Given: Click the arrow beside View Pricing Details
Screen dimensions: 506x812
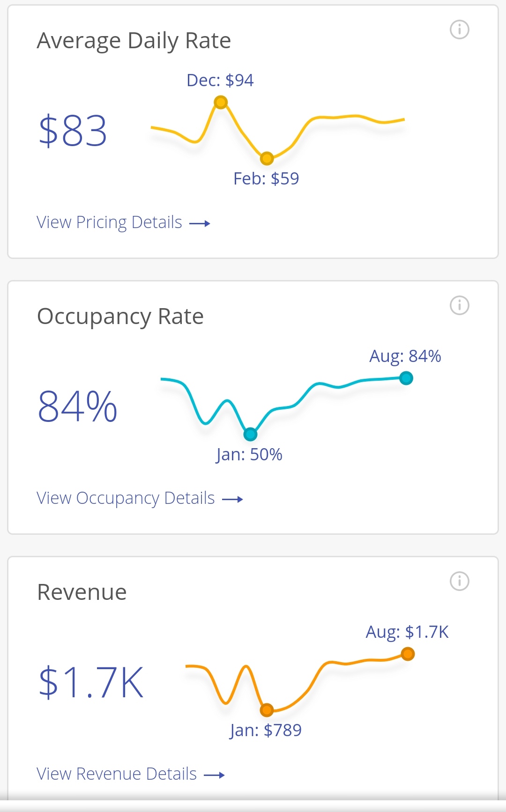Looking at the screenshot, I should click(x=200, y=224).
